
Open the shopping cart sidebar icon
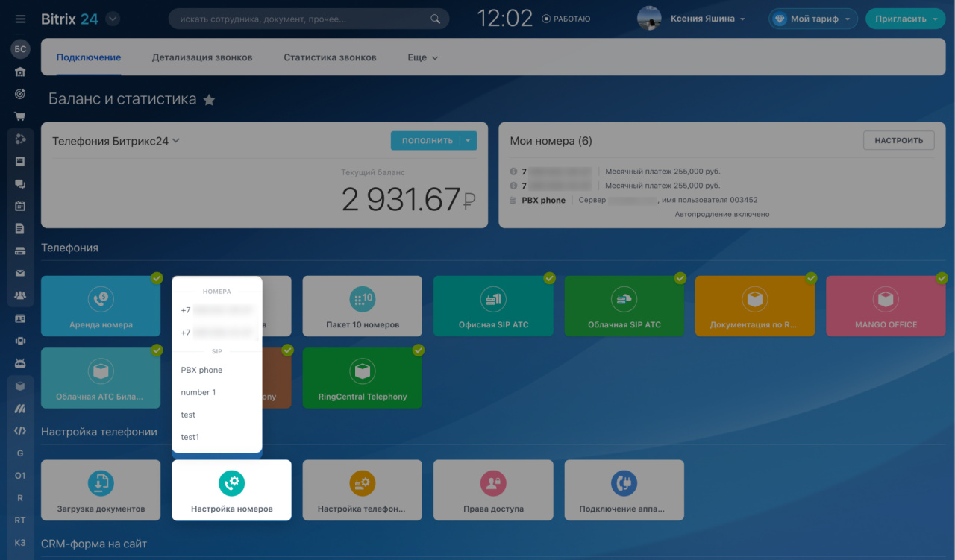coord(20,116)
